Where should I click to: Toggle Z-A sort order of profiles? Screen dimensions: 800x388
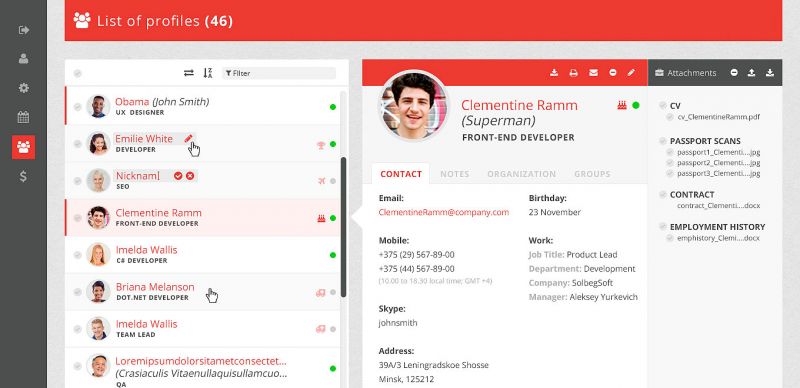[208, 73]
